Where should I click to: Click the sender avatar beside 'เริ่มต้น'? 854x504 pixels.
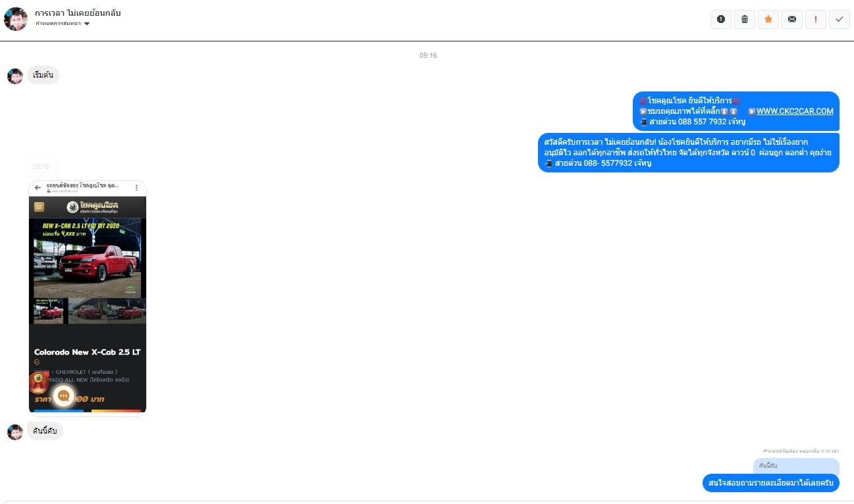click(x=15, y=76)
